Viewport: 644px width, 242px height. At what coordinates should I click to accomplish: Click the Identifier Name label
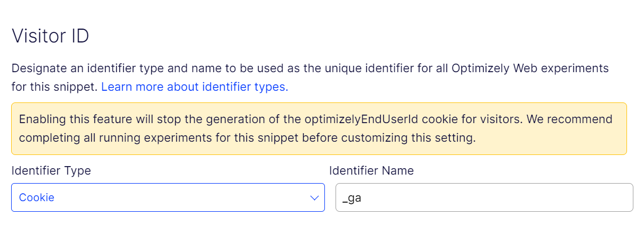point(371,170)
